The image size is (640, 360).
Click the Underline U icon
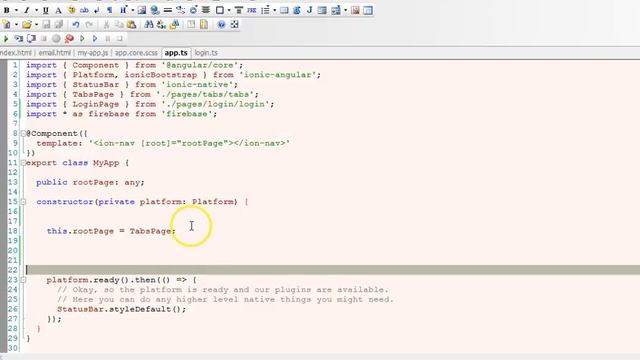point(45,10)
